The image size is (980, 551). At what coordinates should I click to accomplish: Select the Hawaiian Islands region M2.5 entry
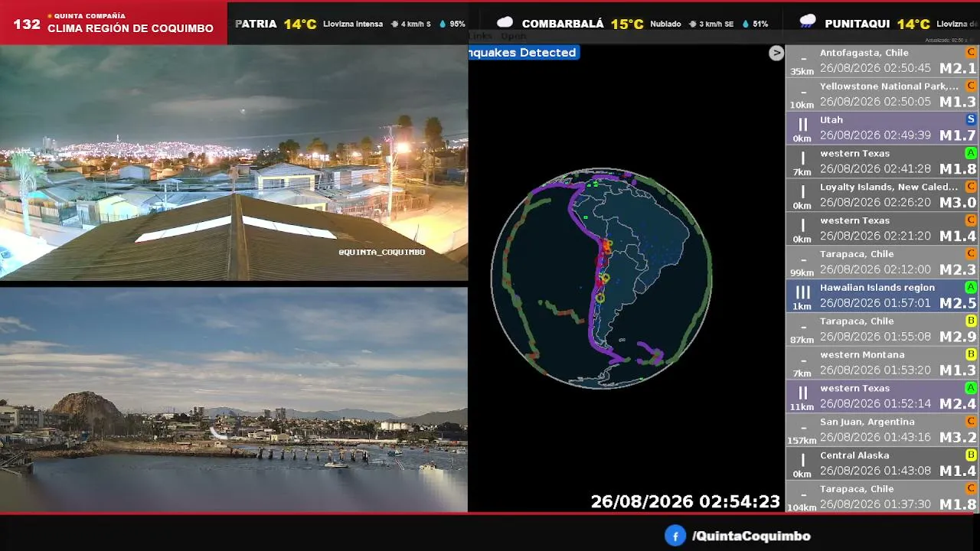(882, 296)
